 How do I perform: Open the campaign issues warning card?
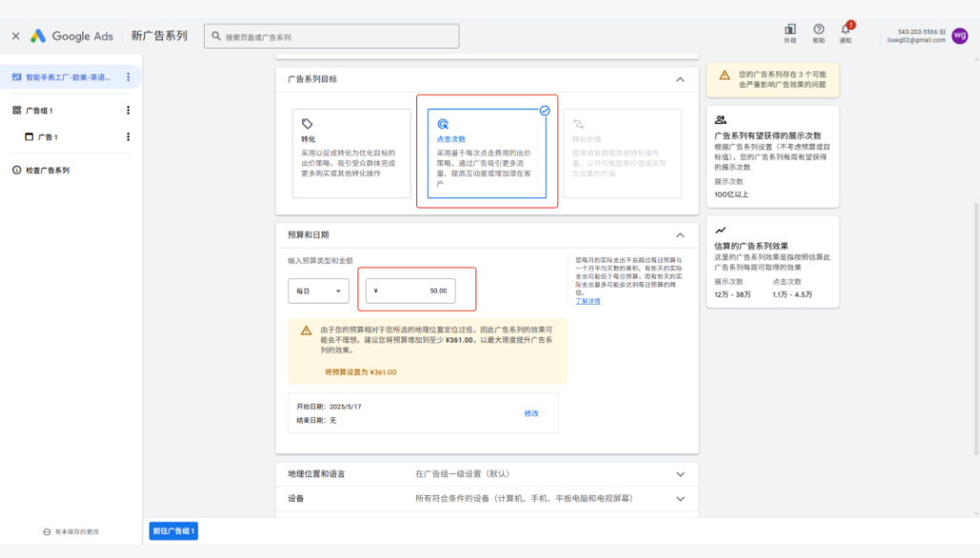coord(772,79)
